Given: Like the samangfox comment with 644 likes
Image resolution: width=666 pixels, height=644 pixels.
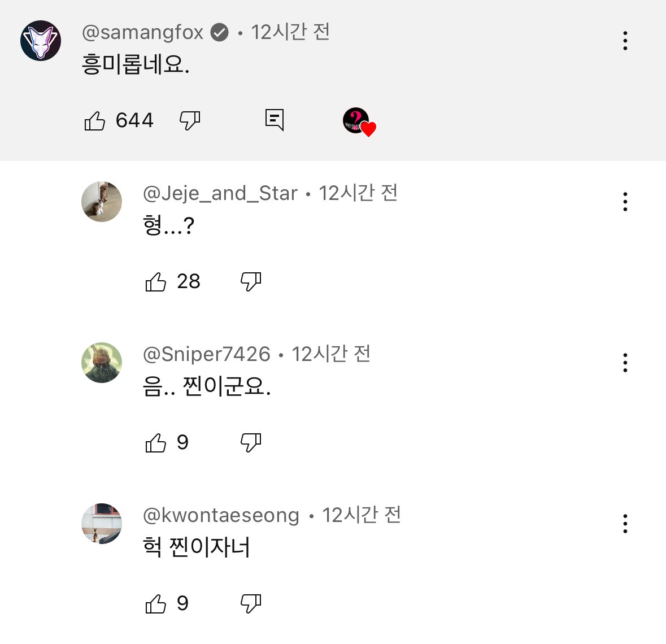Looking at the screenshot, I should click(x=95, y=120).
